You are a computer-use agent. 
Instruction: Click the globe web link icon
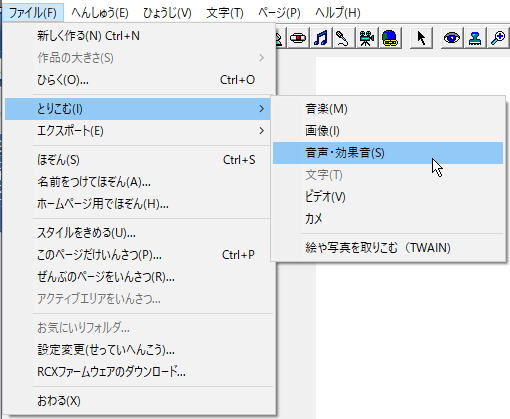389,38
